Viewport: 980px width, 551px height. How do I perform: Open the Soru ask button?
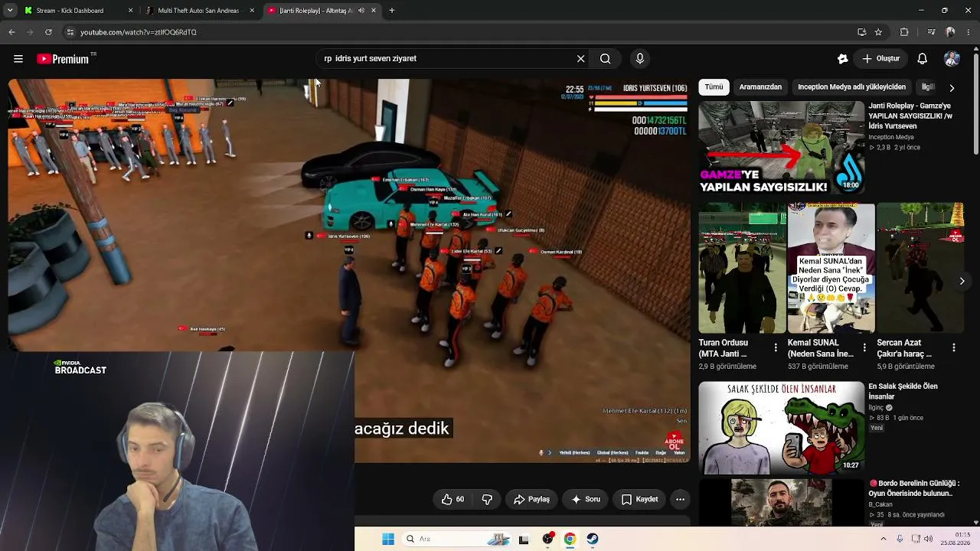[x=586, y=499]
